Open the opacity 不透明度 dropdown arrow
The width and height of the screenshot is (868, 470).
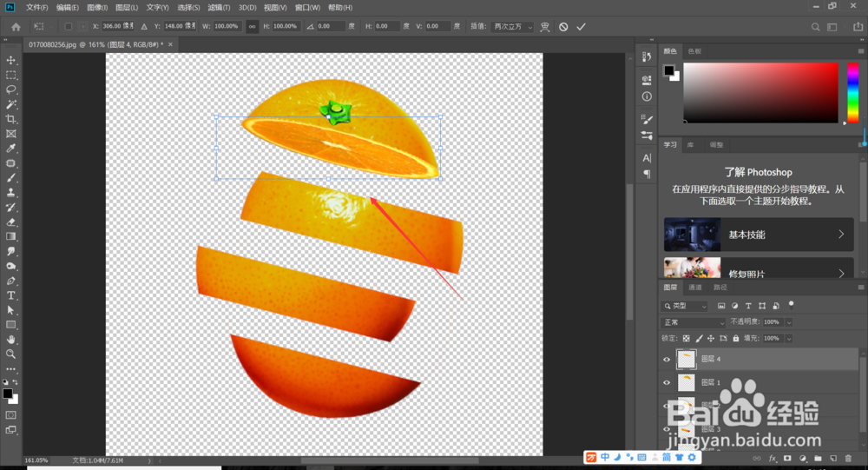(x=789, y=322)
